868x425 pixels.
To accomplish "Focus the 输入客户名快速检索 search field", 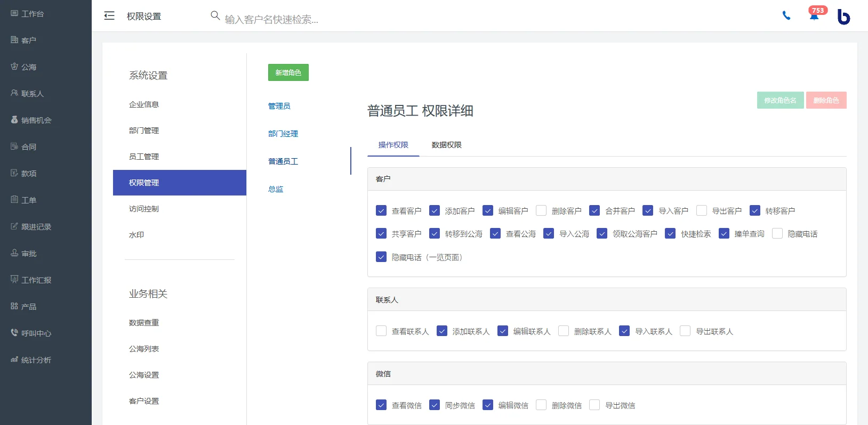I will point(271,20).
